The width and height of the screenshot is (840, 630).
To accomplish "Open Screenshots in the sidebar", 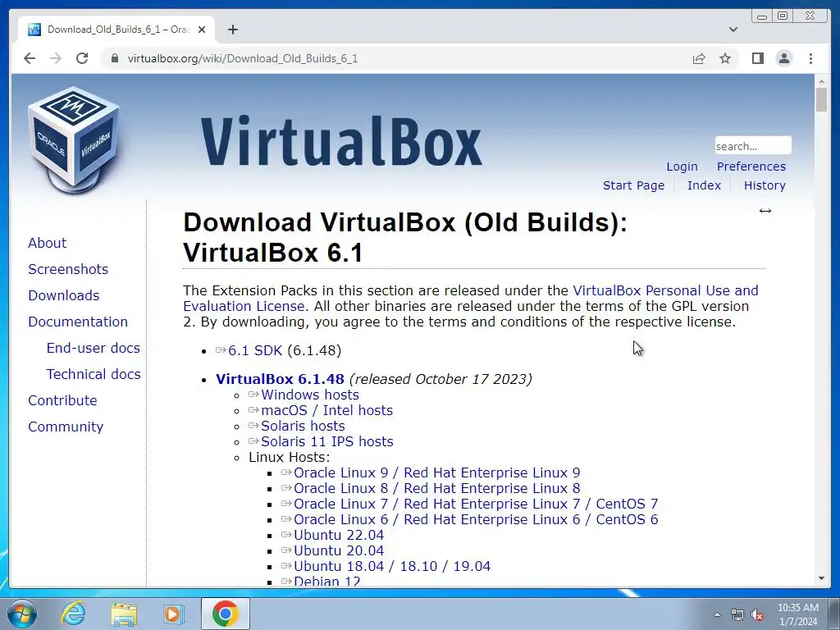I will click(x=68, y=269).
